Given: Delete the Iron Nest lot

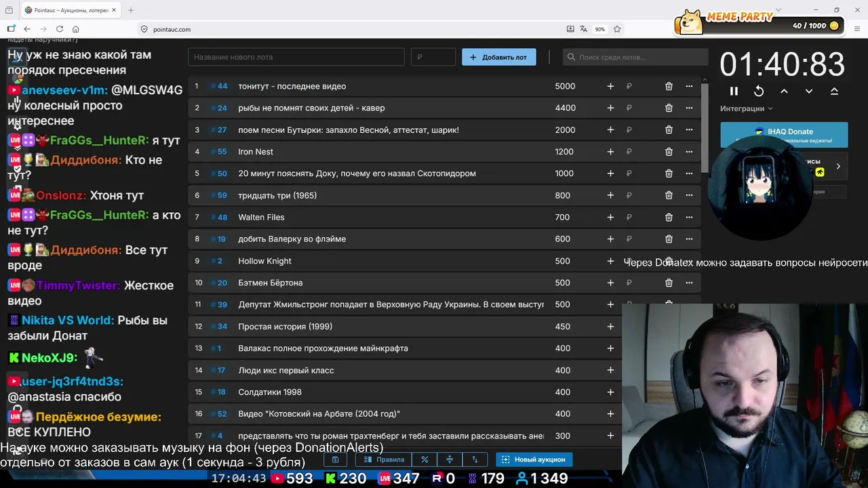Looking at the screenshot, I should 669,152.
